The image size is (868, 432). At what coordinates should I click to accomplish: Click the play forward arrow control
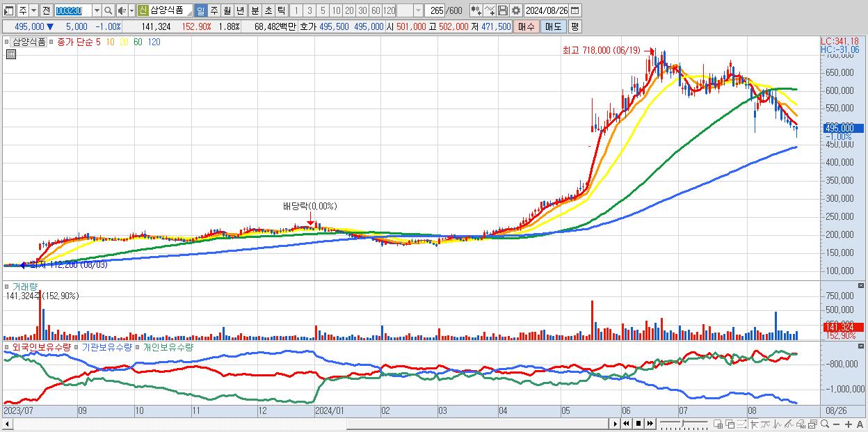point(616,424)
